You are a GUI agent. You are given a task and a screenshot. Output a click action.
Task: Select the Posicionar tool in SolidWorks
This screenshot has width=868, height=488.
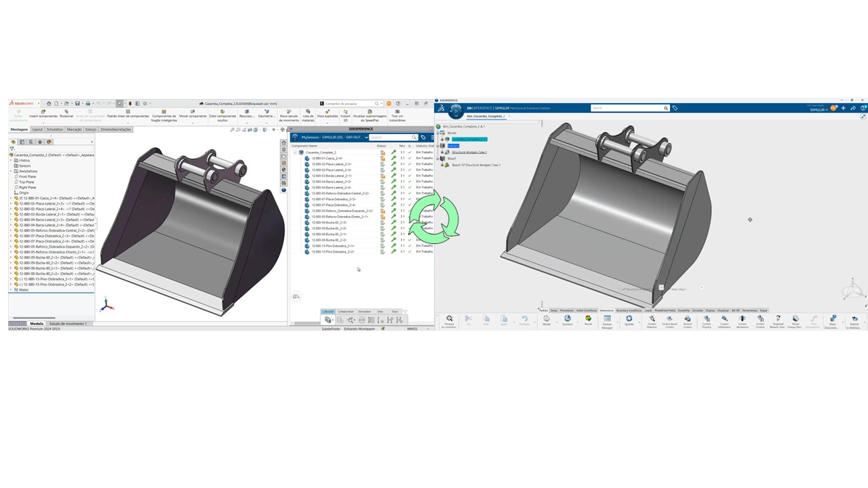(66, 114)
